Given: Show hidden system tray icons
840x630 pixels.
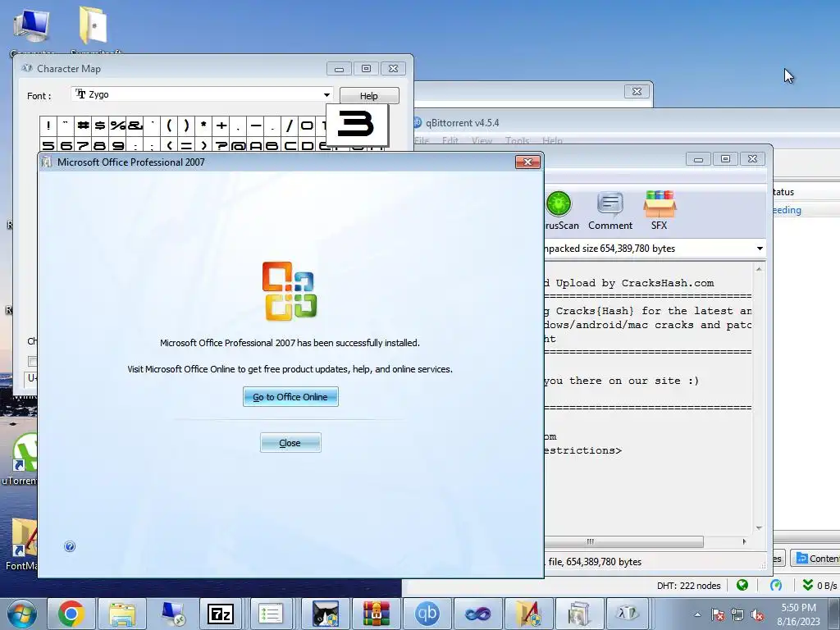Looking at the screenshot, I should [x=697, y=614].
